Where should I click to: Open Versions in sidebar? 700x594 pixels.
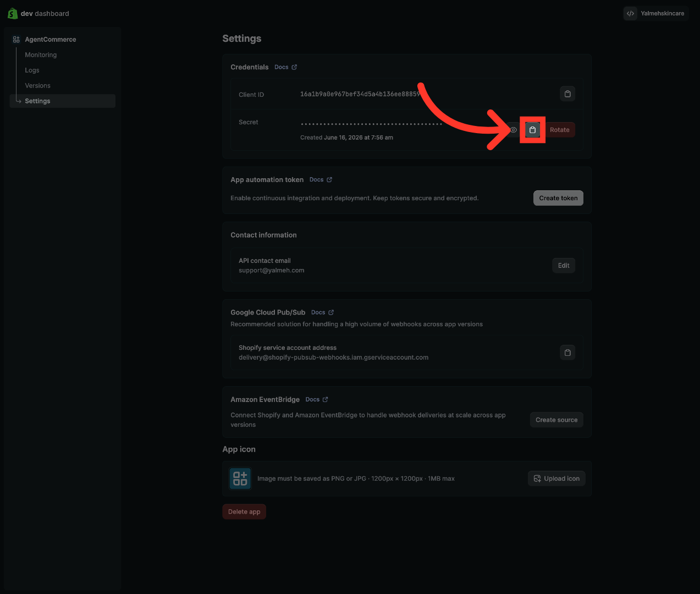pyautogui.click(x=37, y=86)
